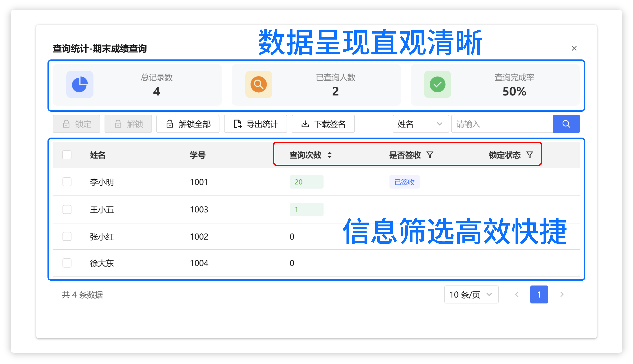Image resolution: width=633 pixels, height=364 pixels.
Task: Toggle the select-all checkbox in the header
Action: point(67,155)
